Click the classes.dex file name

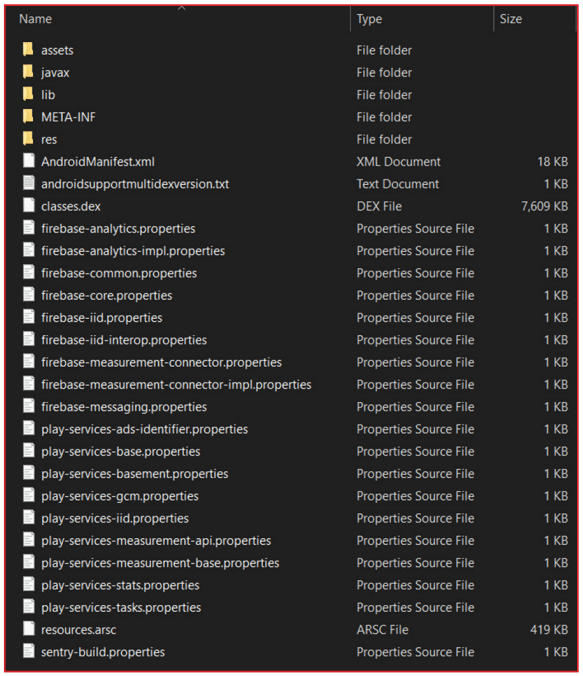71,207
